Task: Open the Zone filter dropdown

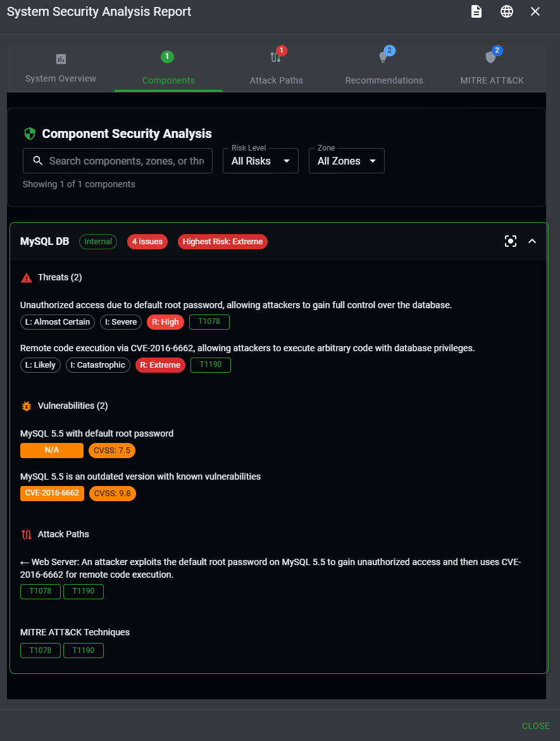Action: point(346,161)
